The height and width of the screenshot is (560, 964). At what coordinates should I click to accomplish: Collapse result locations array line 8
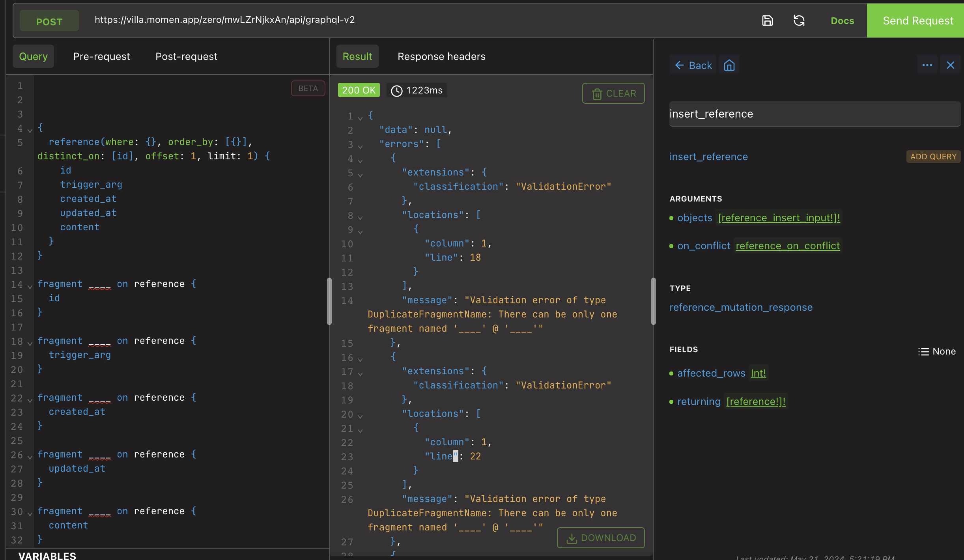[x=360, y=217]
